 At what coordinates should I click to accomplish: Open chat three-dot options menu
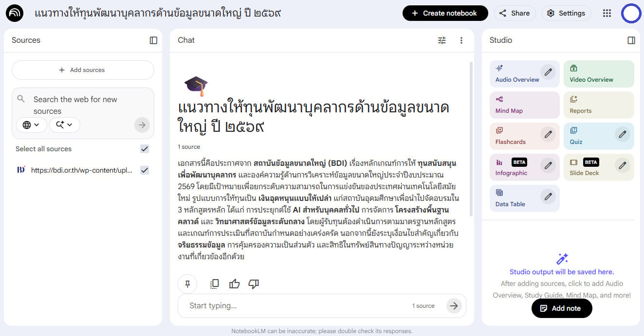click(x=461, y=40)
